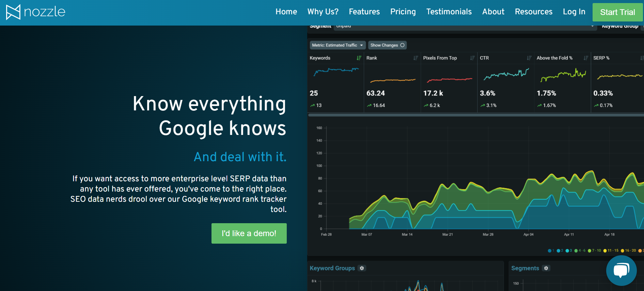Sort by Pixels From Top icon
Image resolution: width=644 pixels, height=291 pixels.
472,58
